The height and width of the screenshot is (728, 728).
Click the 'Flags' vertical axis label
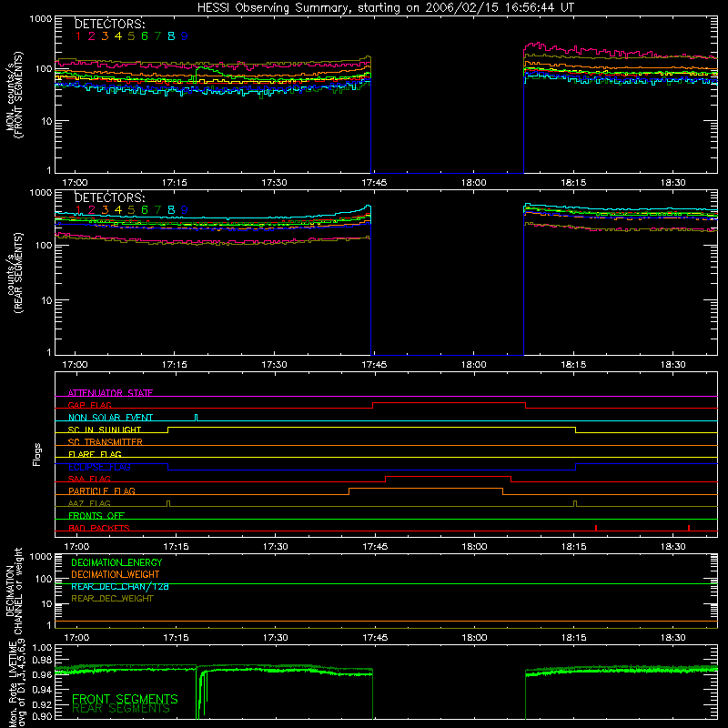point(37,454)
